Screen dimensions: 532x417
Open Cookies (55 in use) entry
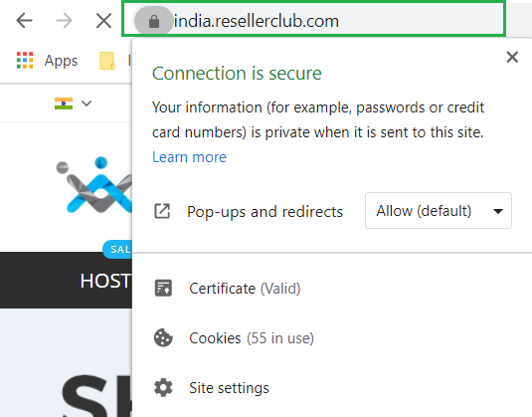[x=252, y=337]
